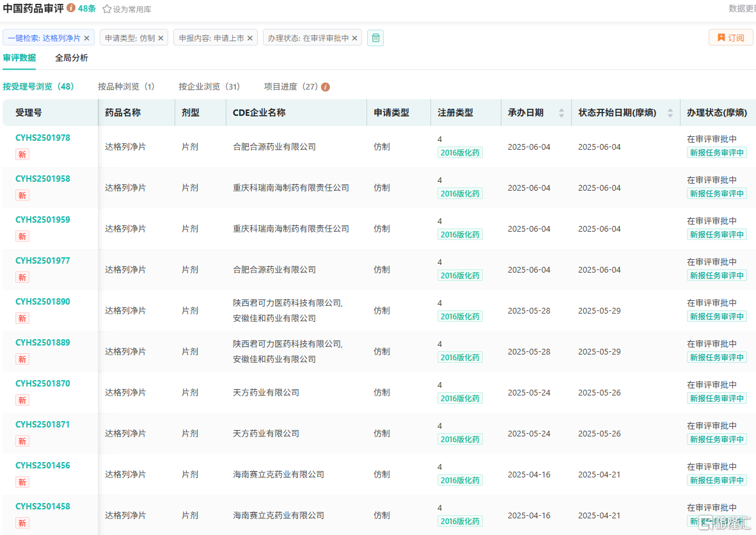Image resolution: width=756 pixels, height=535 pixels.
Task: Click 新 badge under CYHS2501458
Action: click(22, 523)
